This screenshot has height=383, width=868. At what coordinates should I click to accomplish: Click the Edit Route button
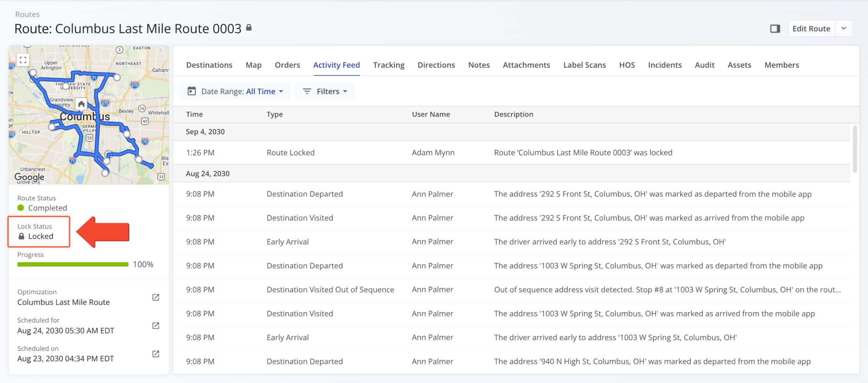pos(811,28)
